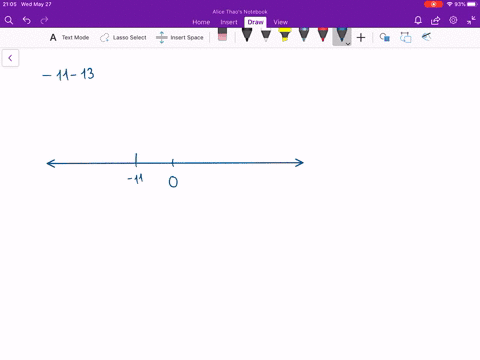Tap the battery status indicator

pyautogui.click(x=473, y=4)
